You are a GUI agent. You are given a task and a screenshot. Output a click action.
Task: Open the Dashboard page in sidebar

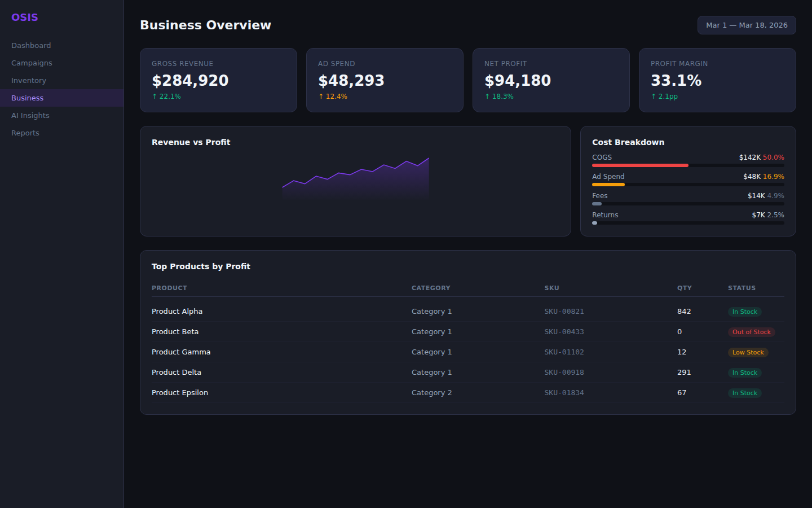pyautogui.click(x=31, y=45)
